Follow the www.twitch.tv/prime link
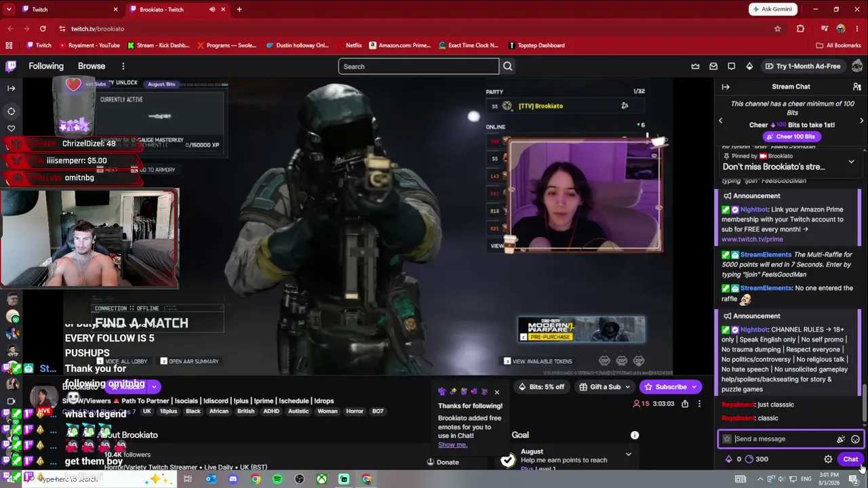Screen dimensions: 868x488 tap(752, 239)
